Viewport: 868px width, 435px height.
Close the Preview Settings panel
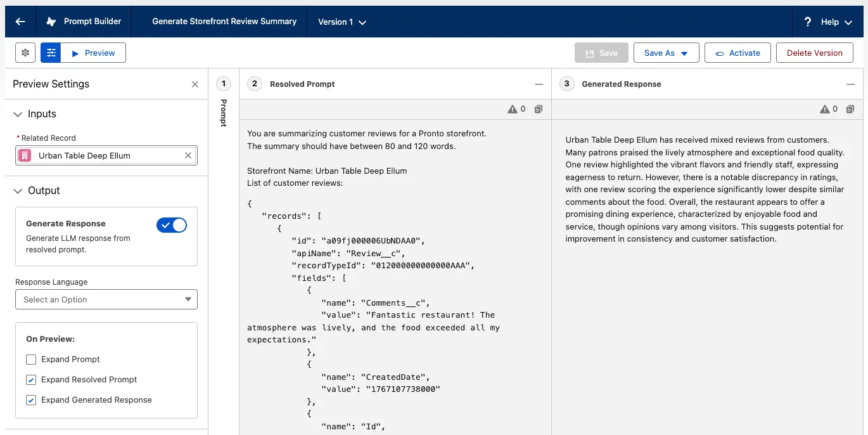(x=195, y=84)
